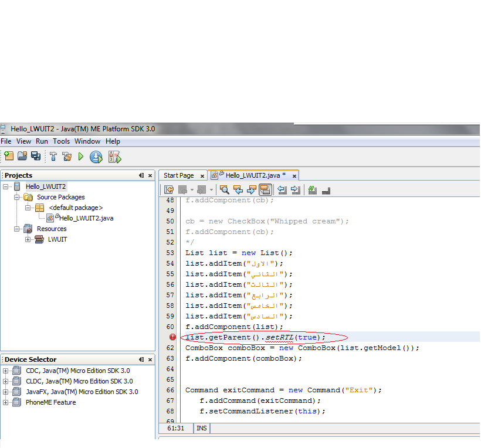Expand the LWUIT resource node

28,239
